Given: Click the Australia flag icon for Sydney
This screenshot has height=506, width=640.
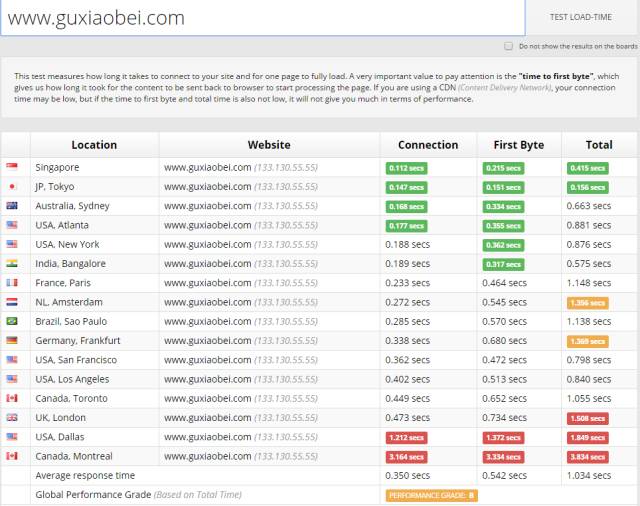Looking at the screenshot, I should (x=12, y=205).
